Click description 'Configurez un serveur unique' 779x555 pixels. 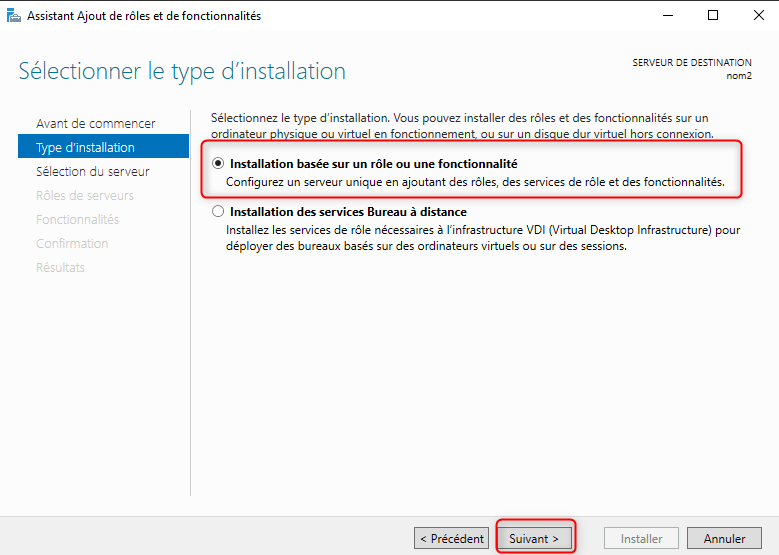pos(475,182)
